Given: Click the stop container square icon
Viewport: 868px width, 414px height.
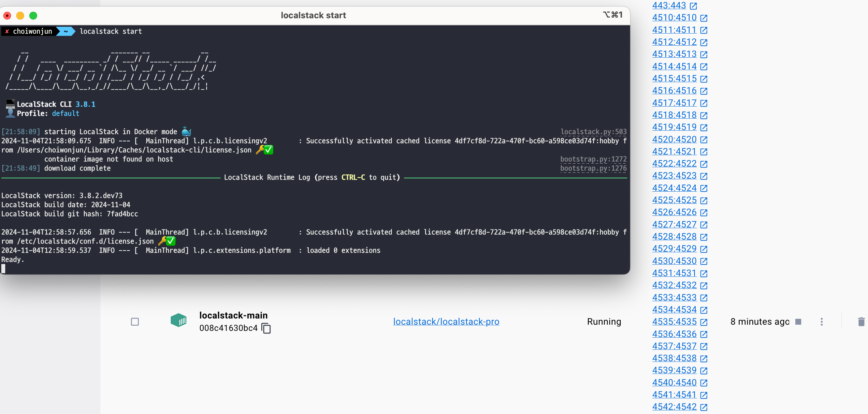Looking at the screenshot, I should (x=798, y=322).
